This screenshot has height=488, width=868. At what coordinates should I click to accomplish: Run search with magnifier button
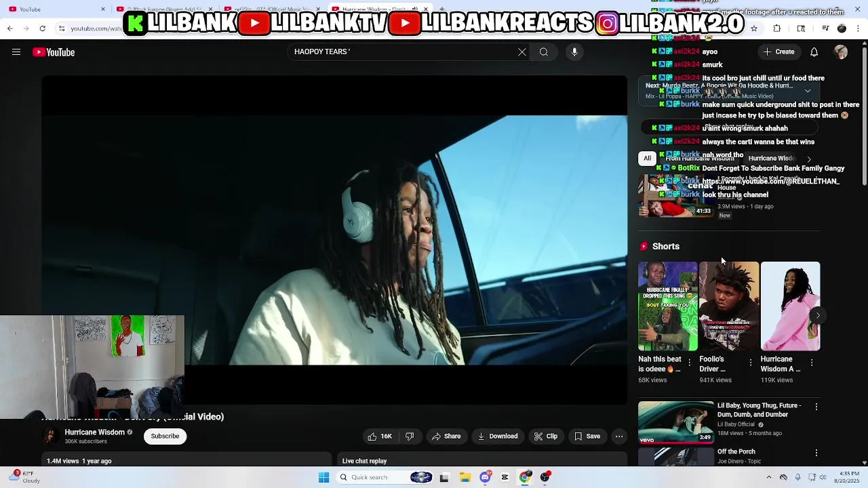(544, 52)
